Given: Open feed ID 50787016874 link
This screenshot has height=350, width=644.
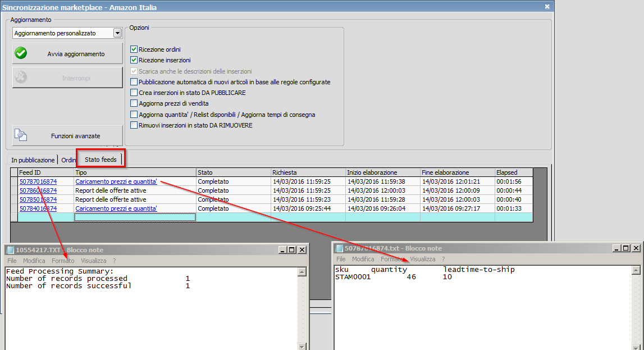Looking at the screenshot, I should click(x=38, y=181).
